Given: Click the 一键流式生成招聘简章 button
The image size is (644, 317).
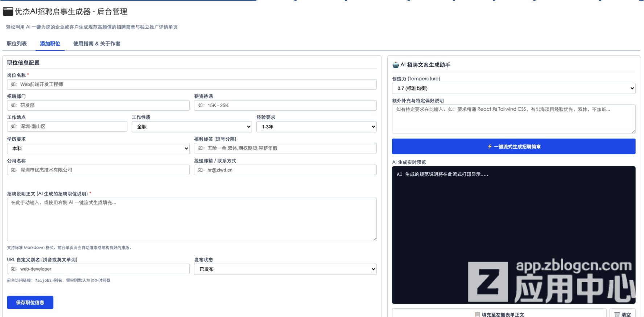Looking at the screenshot, I should click(x=513, y=147).
